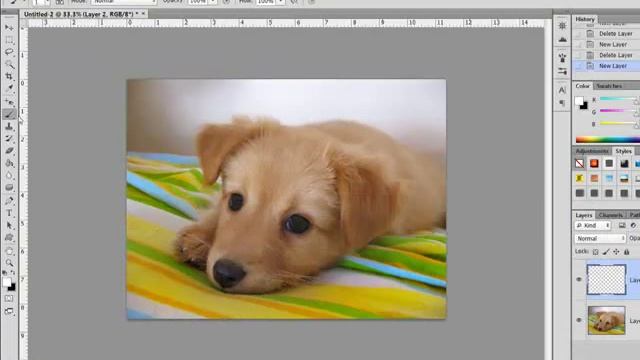Select the puppy photo layer thumbnail
The width and height of the screenshot is (640, 360).
pos(607,320)
